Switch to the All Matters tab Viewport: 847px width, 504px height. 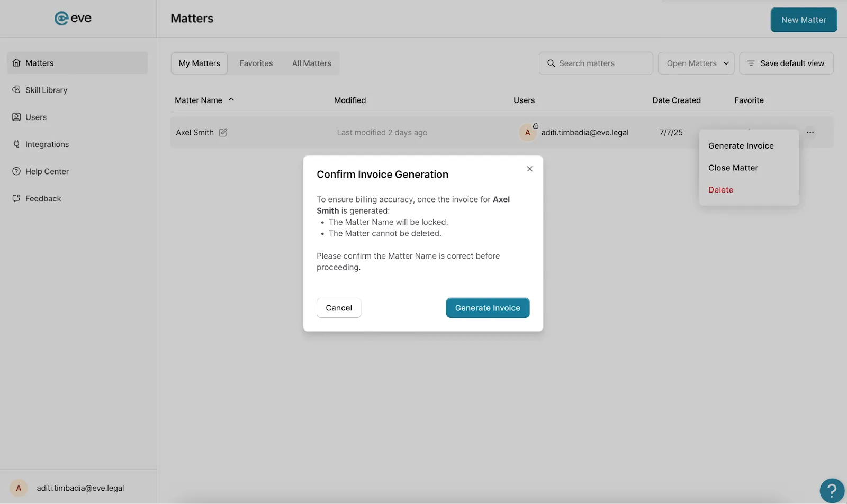(311, 63)
